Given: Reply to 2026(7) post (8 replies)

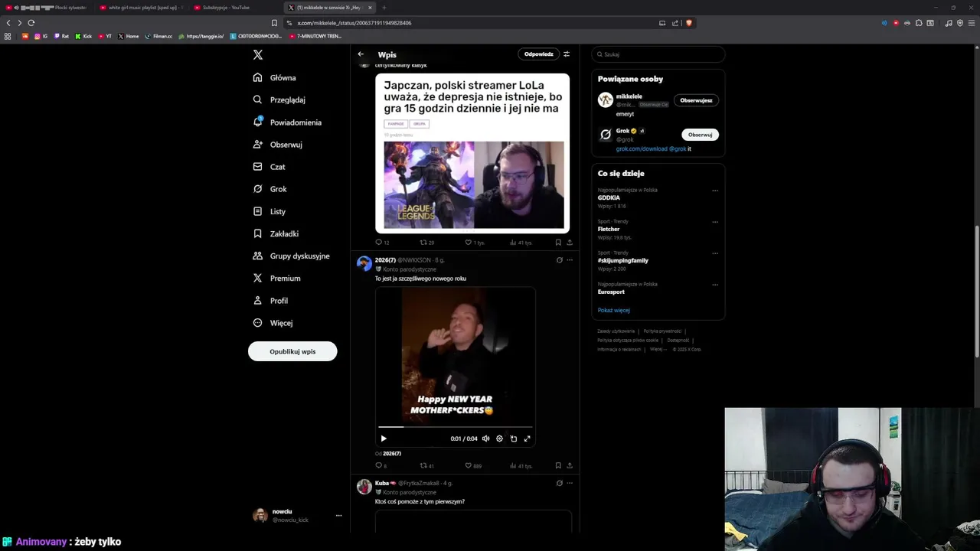Looking at the screenshot, I should tap(381, 465).
